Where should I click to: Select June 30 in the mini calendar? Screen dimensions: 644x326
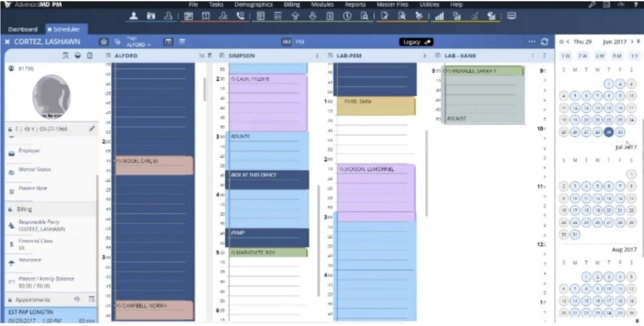pyautogui.click(x=621, y=132)
